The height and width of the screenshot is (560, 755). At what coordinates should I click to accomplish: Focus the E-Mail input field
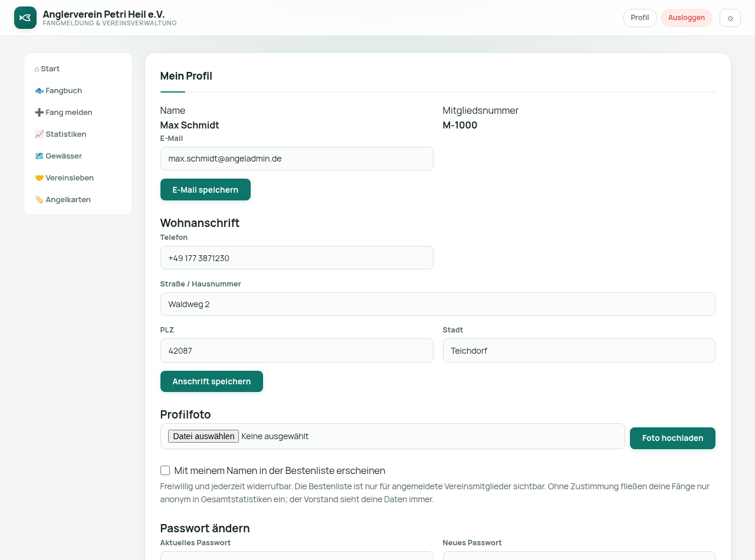[x=297, y=159]
